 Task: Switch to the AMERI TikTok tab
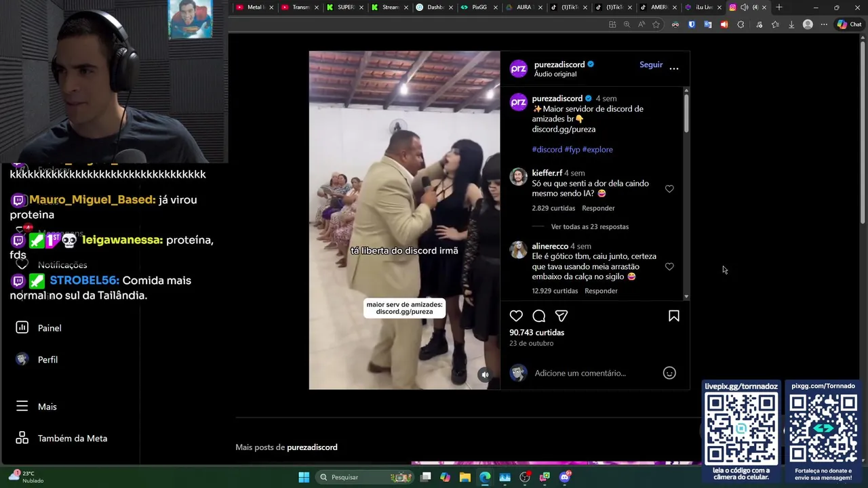click(x=658, y=7)
